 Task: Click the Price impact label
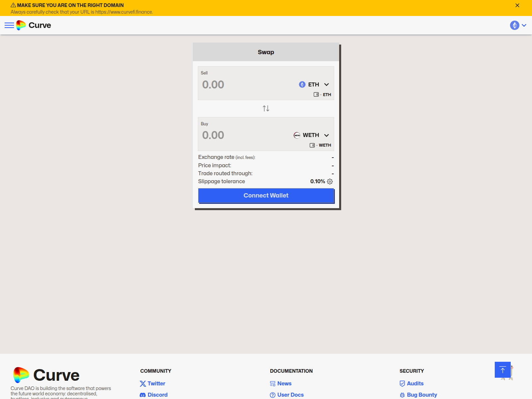pos(215,166)
